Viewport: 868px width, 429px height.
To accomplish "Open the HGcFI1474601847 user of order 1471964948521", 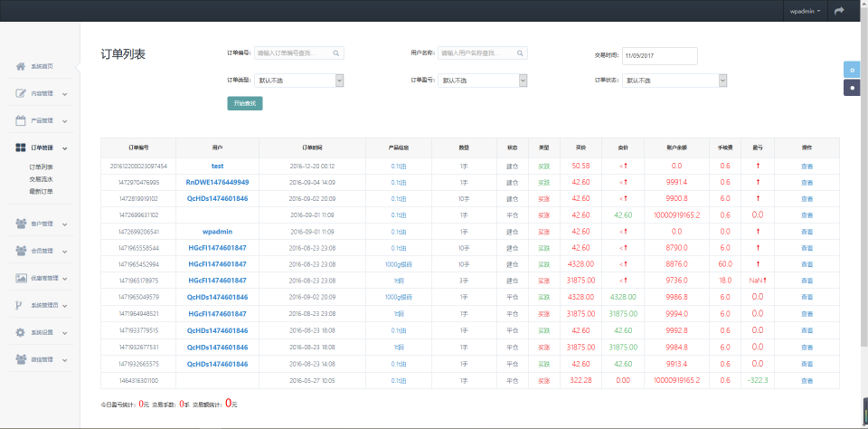I will [x=217, y=314].
